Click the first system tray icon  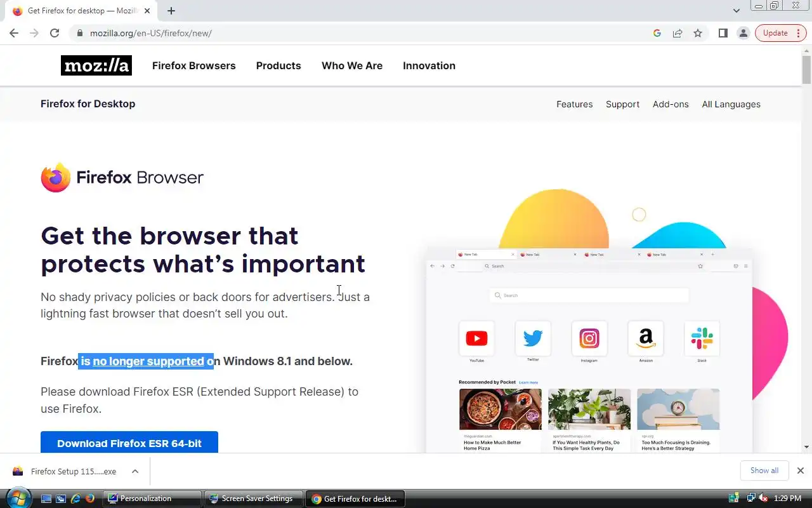tap(734, 498)
